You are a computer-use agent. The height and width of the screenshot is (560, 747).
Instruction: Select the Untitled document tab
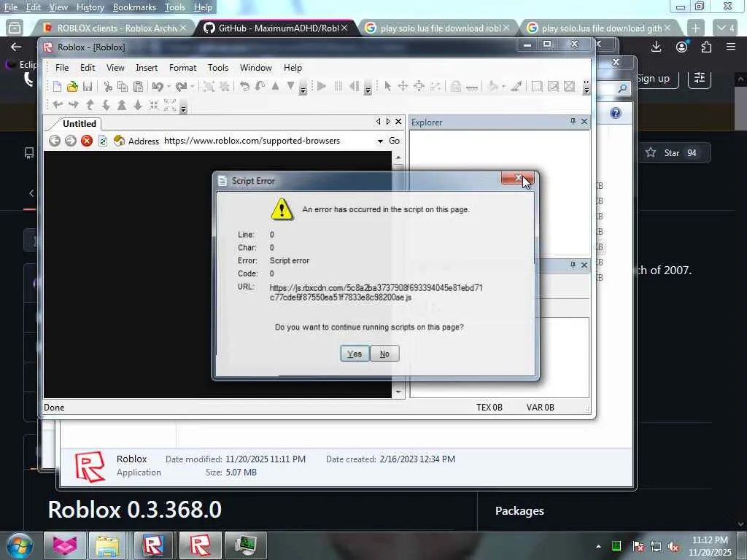pos(80,124)
